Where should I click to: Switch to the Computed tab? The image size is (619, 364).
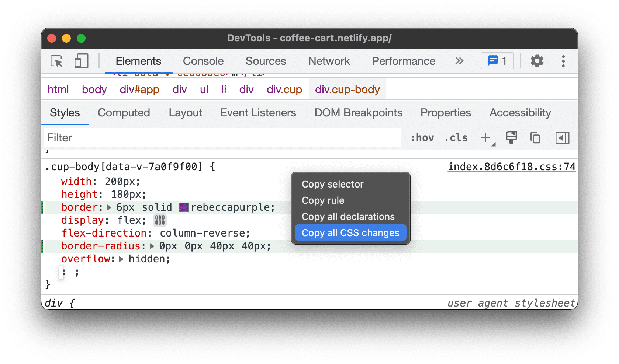tap(124, 113)
